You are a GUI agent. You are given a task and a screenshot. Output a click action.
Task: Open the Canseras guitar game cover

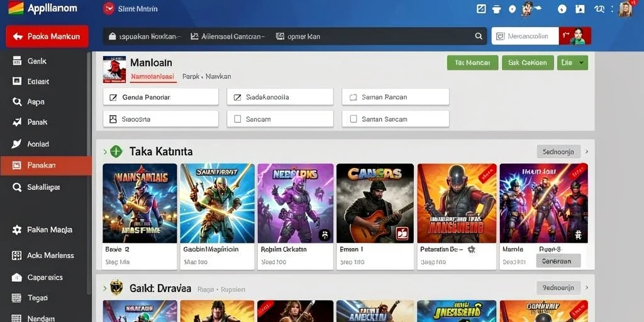(375, 203)
